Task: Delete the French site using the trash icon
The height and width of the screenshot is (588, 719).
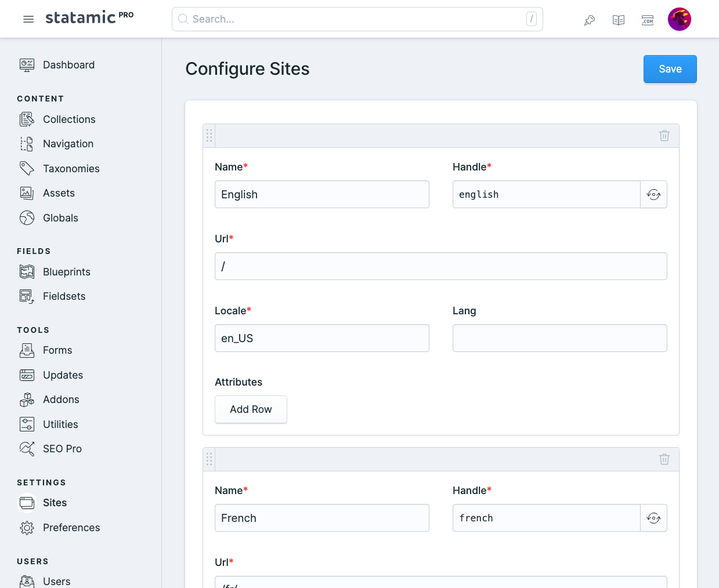Action: 664,459
